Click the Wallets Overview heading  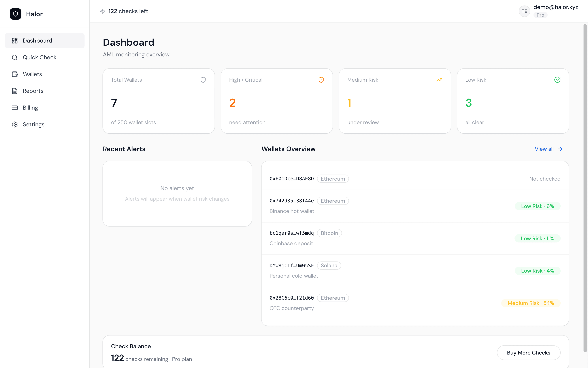[288, 149]
